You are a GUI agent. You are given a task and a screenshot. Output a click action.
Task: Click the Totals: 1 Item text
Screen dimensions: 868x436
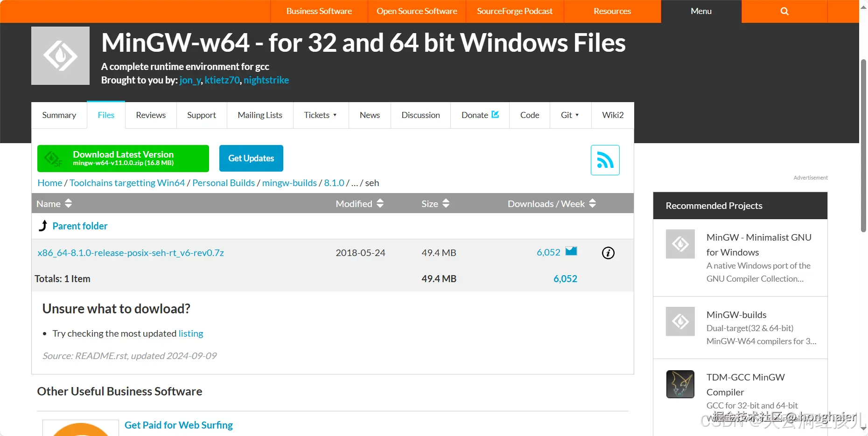[x=63, y=279]
